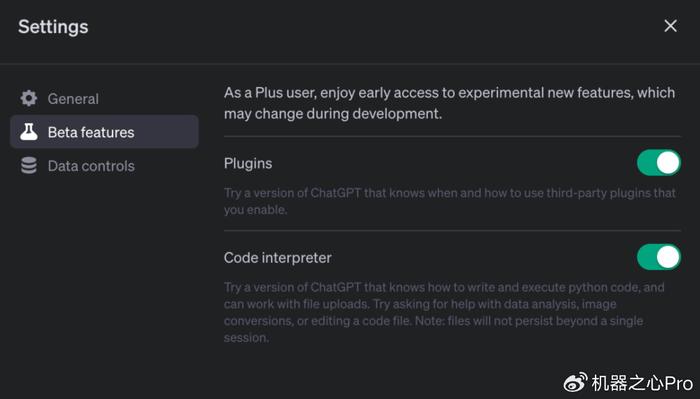Click the green track of the Plugins switch
This screenshot has height=399, width=700.
click(x=646, y=163)
